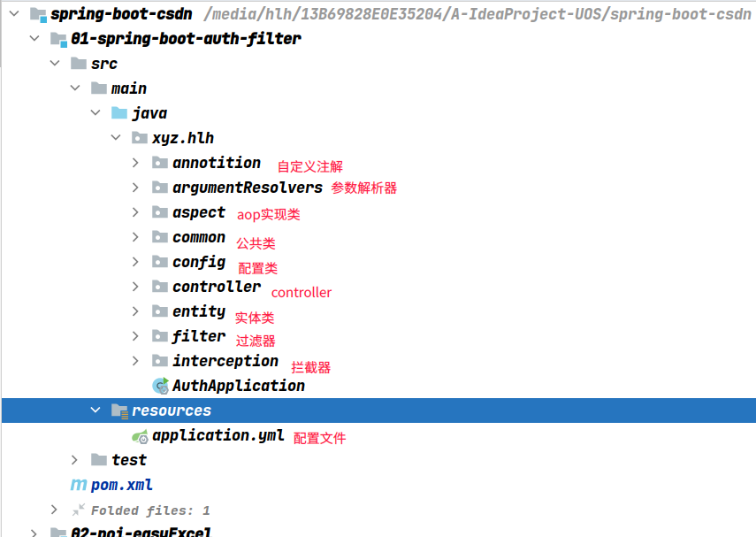Screen dimensions: 756x537
Task: Click the Folded files icon
Action: click(x=79, y=510)
